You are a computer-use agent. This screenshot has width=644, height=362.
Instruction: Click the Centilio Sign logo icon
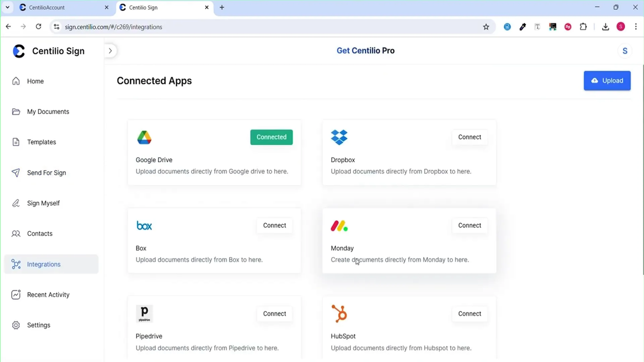point(19,51)
